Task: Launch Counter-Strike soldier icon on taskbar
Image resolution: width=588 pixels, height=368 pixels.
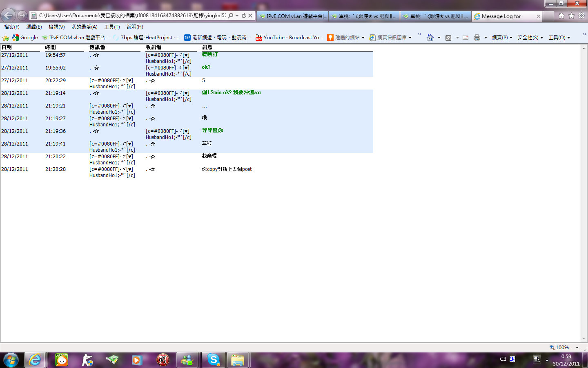Action: [x=87, y=360]
